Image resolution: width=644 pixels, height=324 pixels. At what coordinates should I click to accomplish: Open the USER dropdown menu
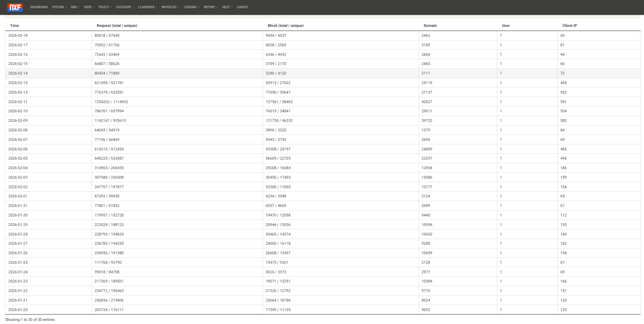(x=89, y=7)
